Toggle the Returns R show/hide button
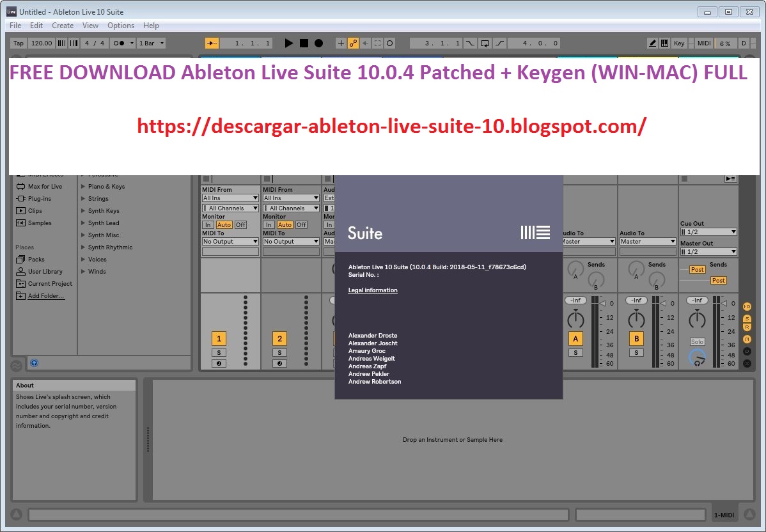Screen dimensions: 766x532 (x=747, y=326)
